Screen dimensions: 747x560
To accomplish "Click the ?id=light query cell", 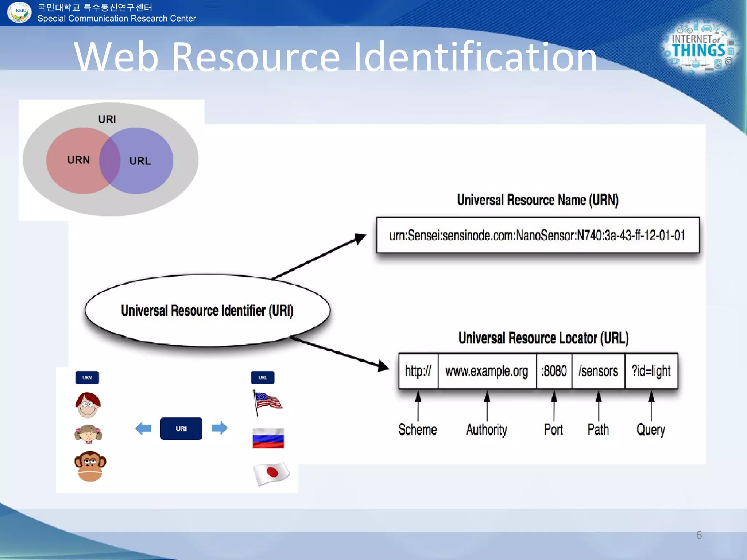I will coord(651,371).
